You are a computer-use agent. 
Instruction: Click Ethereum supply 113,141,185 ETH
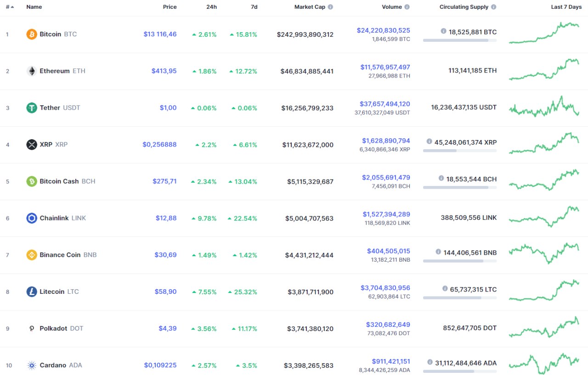click(x=473, y=71)
